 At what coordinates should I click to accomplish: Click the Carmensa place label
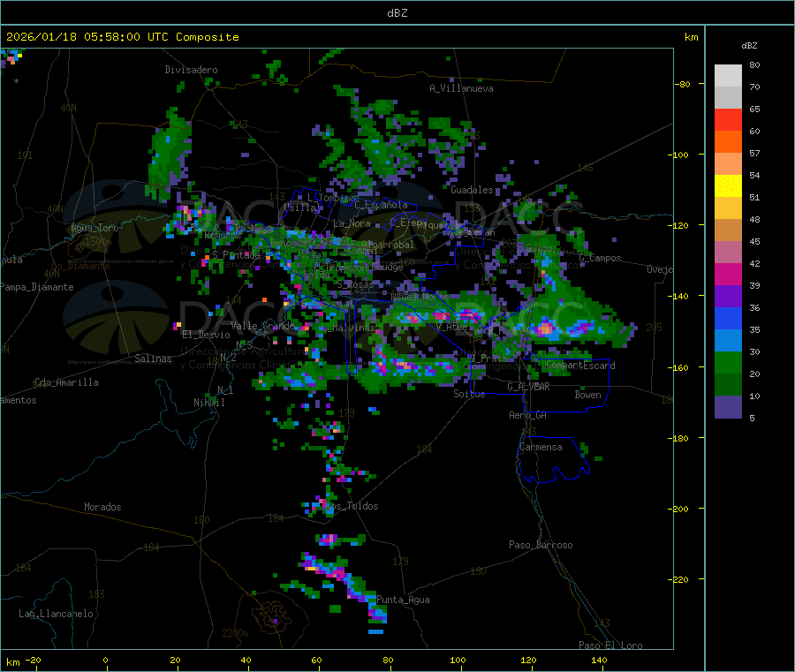[x=541, y=447]
